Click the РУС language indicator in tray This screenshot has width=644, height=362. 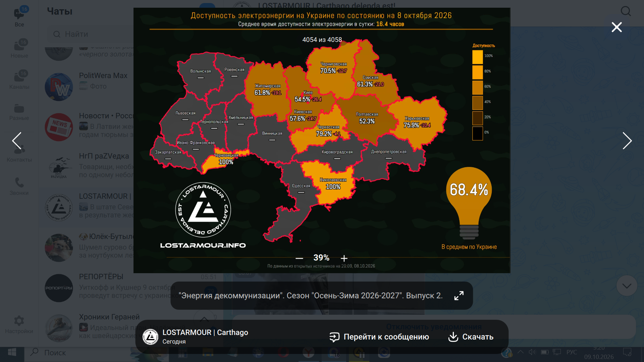pos(572,352)
